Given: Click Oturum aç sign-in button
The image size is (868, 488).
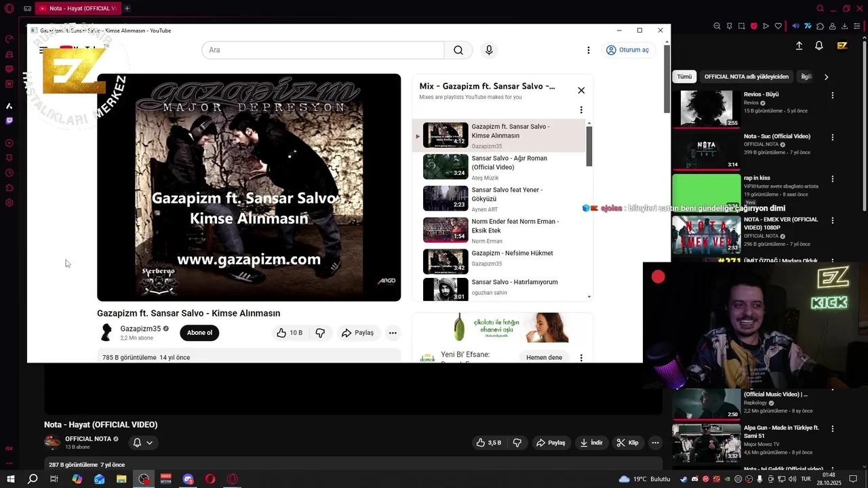Looking at the screenshot, I should coord(628,50).
